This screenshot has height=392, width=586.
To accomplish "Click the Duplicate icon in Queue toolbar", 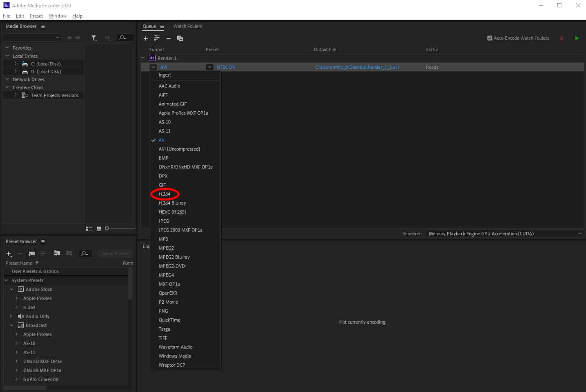I will (180, 38).
